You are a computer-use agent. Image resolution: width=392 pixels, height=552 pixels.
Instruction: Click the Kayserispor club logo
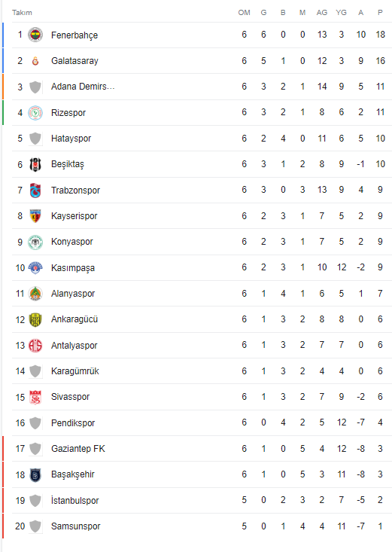click(x=35, y=216)
